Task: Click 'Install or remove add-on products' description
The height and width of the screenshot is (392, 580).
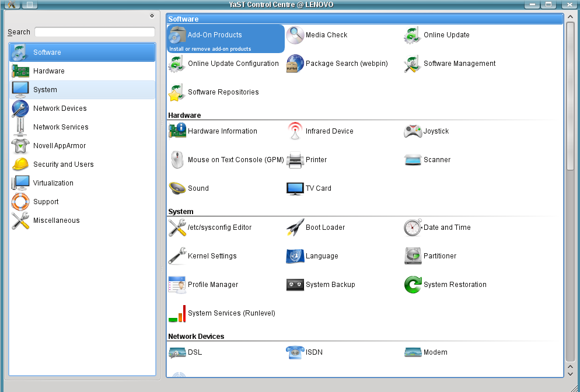Action: point(210,49)
